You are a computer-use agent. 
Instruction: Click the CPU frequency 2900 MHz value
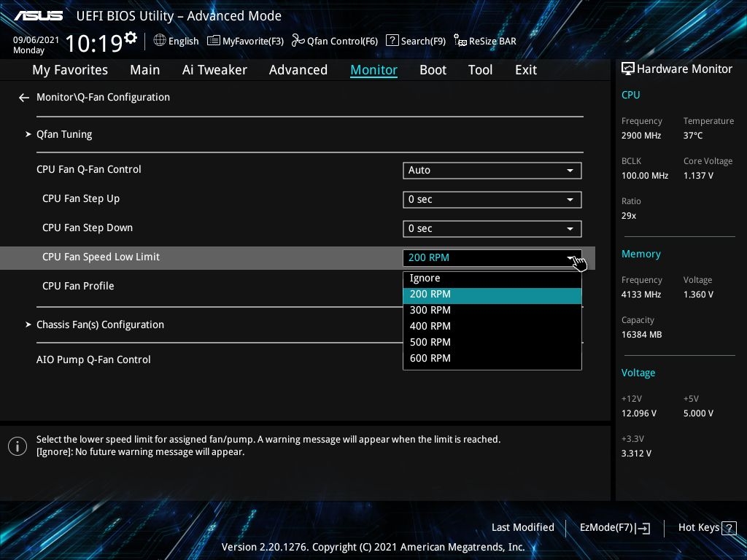point(641,136)
